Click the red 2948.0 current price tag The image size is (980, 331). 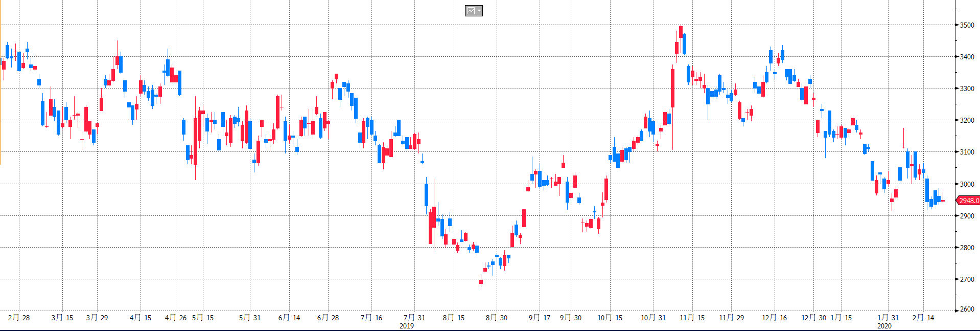pos(968,201)
